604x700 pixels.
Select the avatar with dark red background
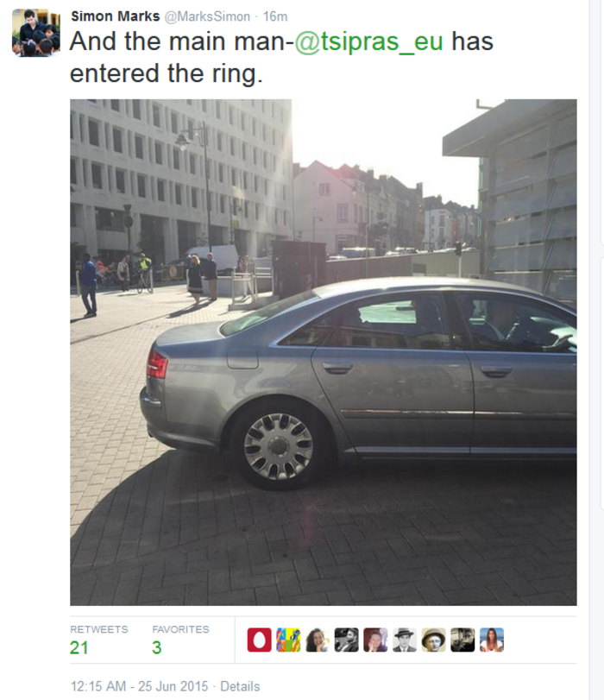375,640
